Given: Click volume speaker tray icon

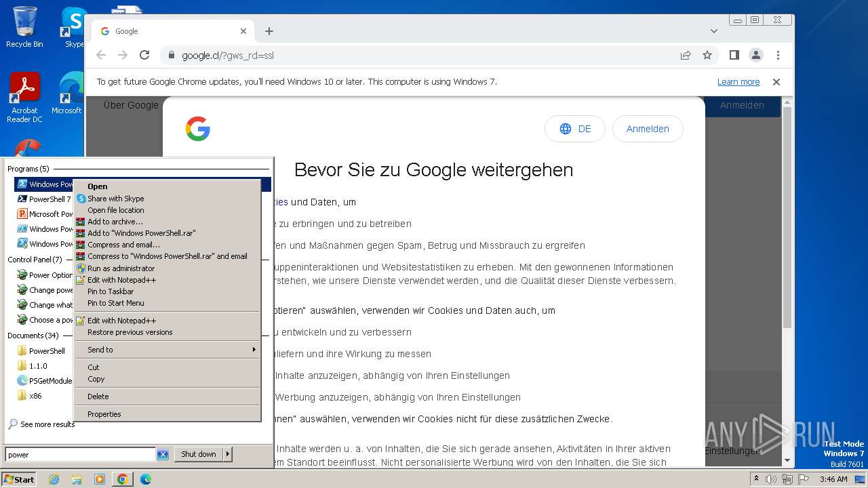Looking at the screenshot, I should coord(771,479).
